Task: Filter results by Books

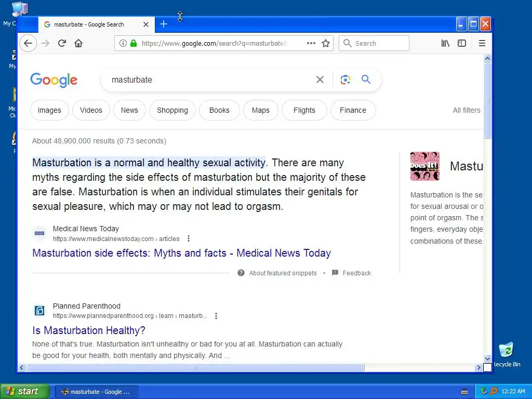Action: 219,110
